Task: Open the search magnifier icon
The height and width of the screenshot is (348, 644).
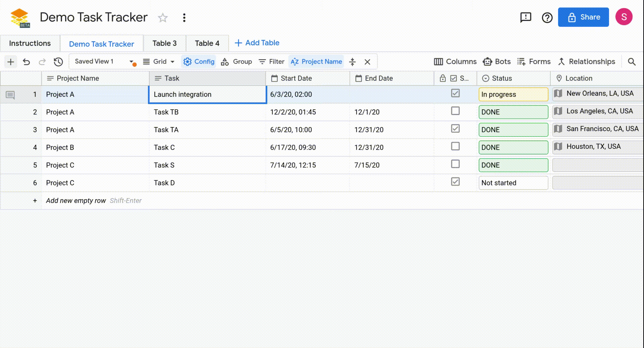Action: 632,62
